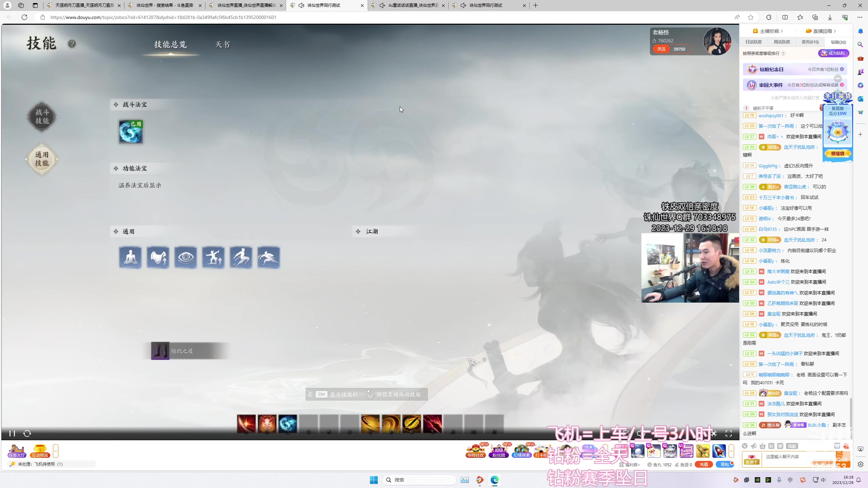Open the Edge menu three dots

click(860, 17)
